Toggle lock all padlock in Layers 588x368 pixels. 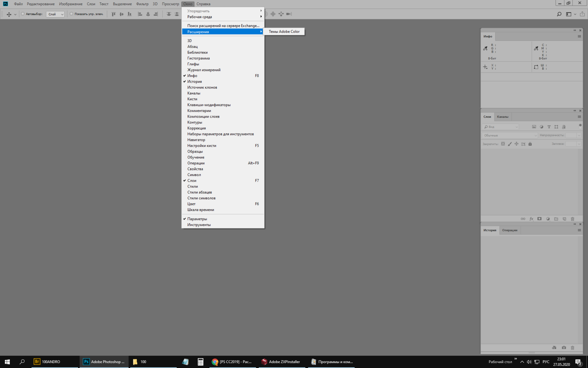point(530,144)
